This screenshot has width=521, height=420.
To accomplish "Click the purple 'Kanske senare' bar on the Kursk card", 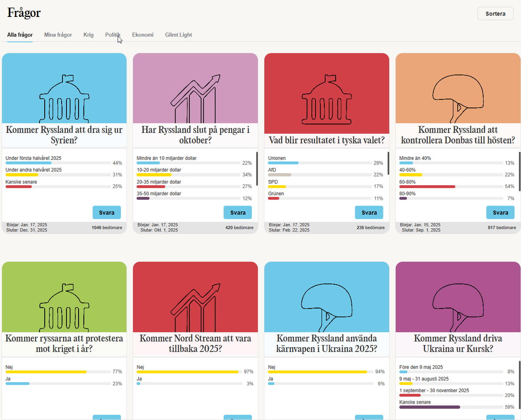I will pyautogui.click(x=451, y=407).
